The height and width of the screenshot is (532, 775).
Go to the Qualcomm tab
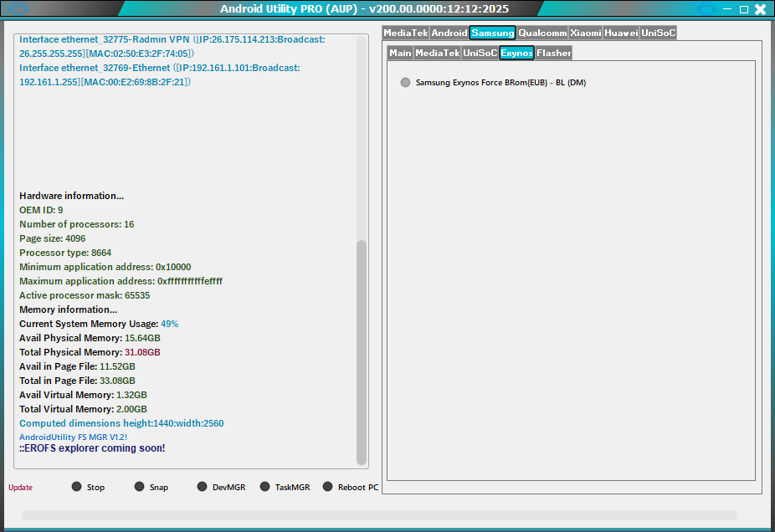point(542,33)
